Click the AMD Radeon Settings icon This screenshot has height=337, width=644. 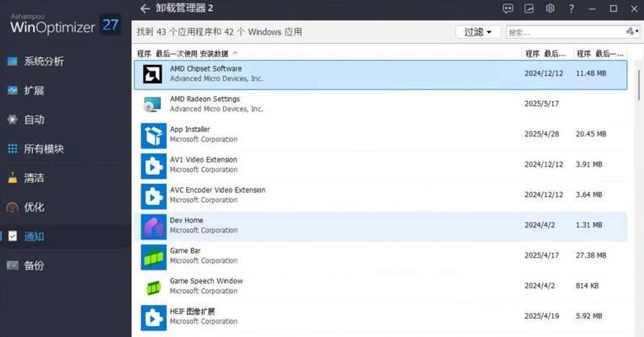pos(152,104)
